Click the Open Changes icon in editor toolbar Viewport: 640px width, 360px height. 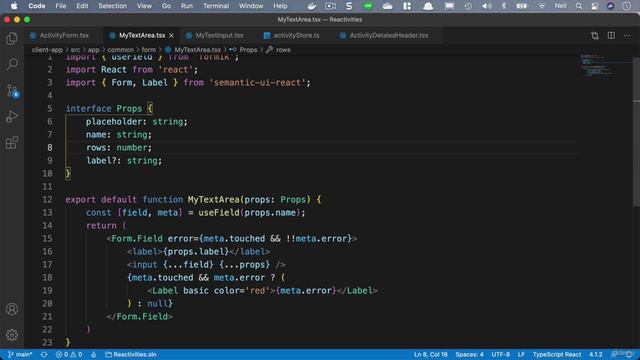coord(595,36)
